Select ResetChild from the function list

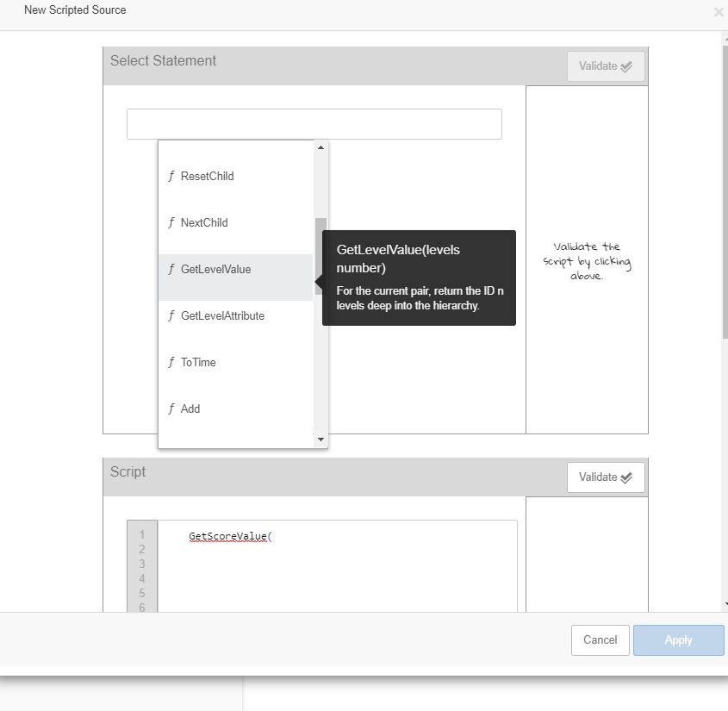[207, 177]
